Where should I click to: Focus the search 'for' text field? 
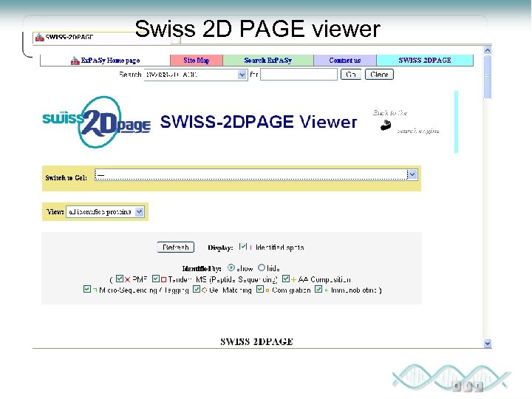tap(299, 75)
